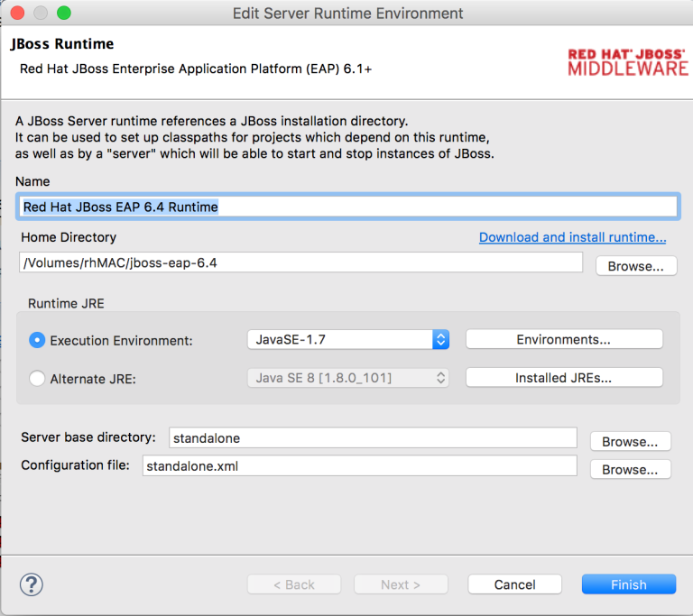The image size is (693, 616).
Task: Click the 'Runtime JRE' group label
Action: (x=66, y=304)
